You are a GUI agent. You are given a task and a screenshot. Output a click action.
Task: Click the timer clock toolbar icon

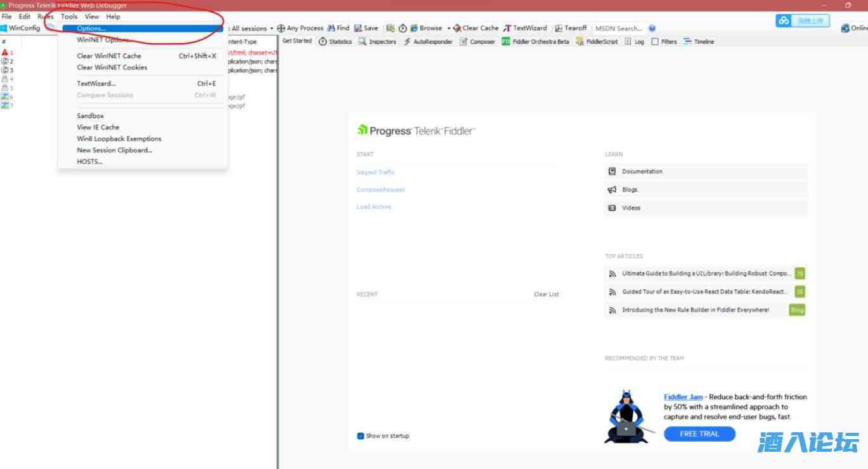[x=403, y=28]
